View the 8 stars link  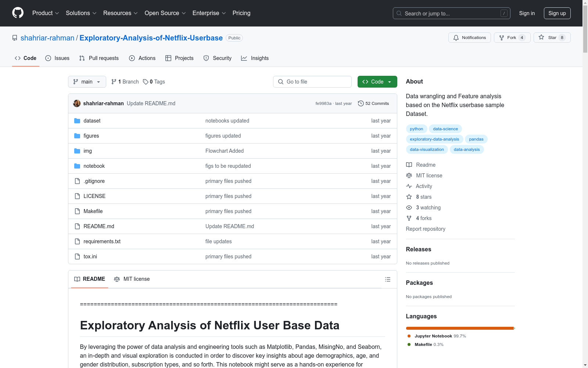tap(419, 197)
